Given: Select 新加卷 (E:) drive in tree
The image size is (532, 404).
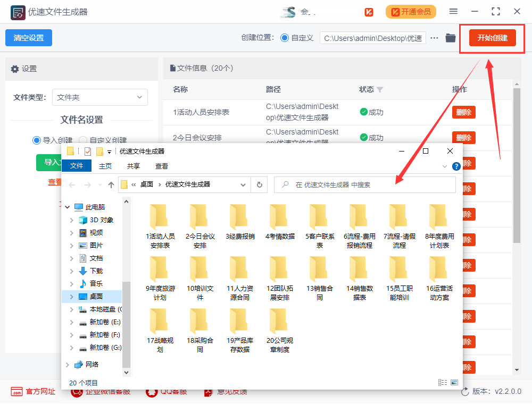Looking at the screenshot, I should click(105, 322).
